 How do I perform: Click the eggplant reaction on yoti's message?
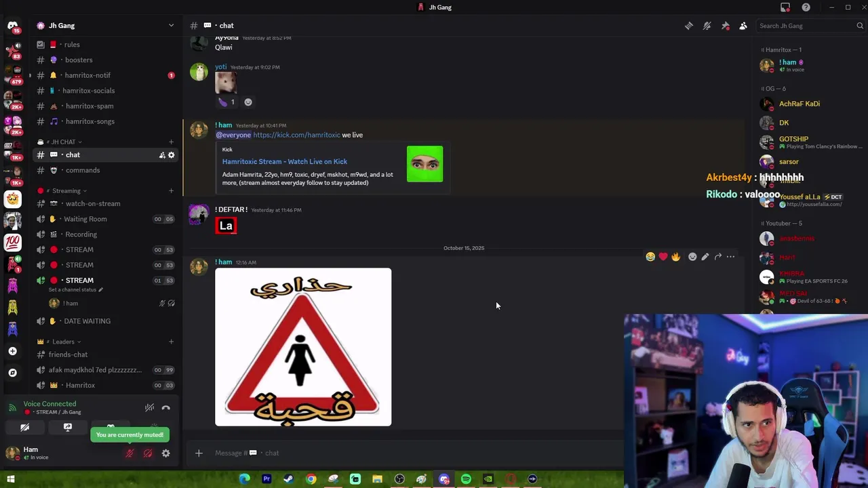click(226, 102)
